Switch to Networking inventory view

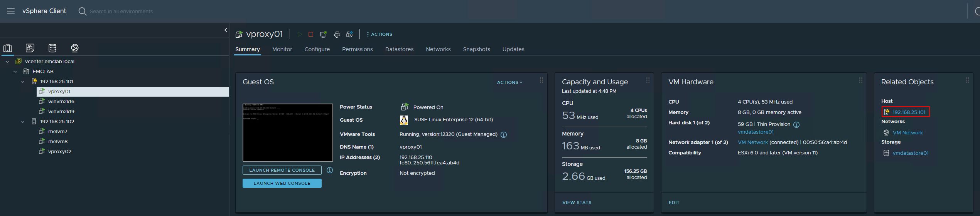coord(75,48)
